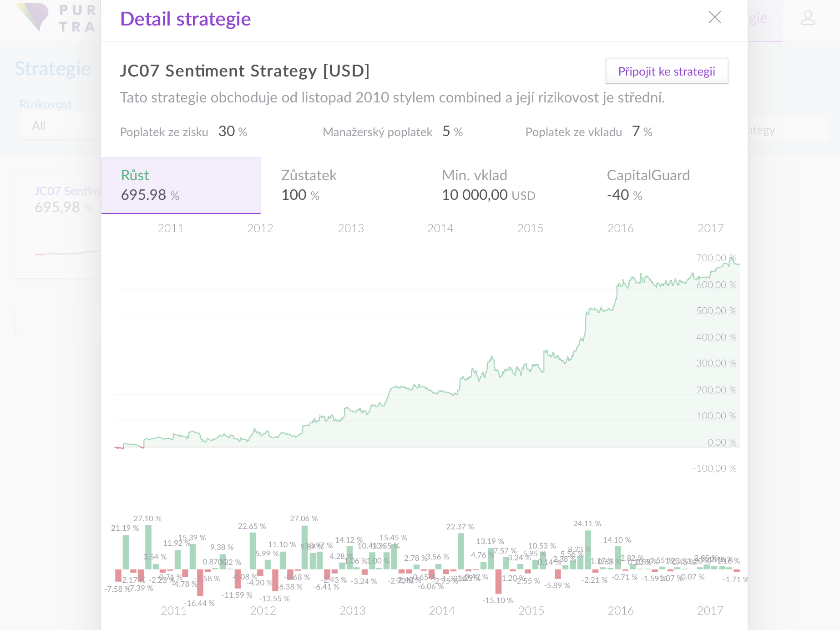Click the 27.06 % monthly bar
The image size is (840, 630).
tap(304, 547)
